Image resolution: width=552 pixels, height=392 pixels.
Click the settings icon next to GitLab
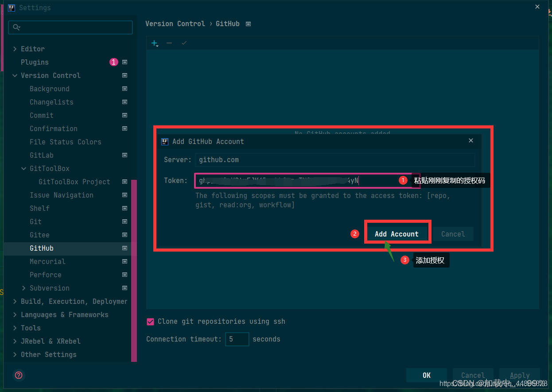tap(124, 155)
